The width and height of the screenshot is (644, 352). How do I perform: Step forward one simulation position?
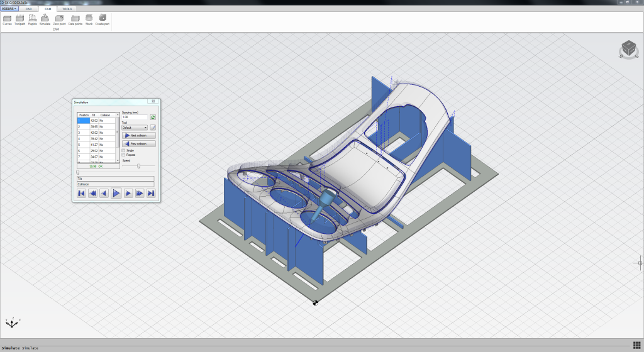pyautogui.click(x=128, y=193)
